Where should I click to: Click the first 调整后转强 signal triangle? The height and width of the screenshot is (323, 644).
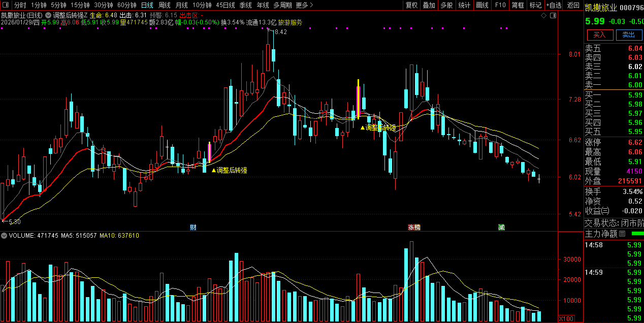click(214, 170)
